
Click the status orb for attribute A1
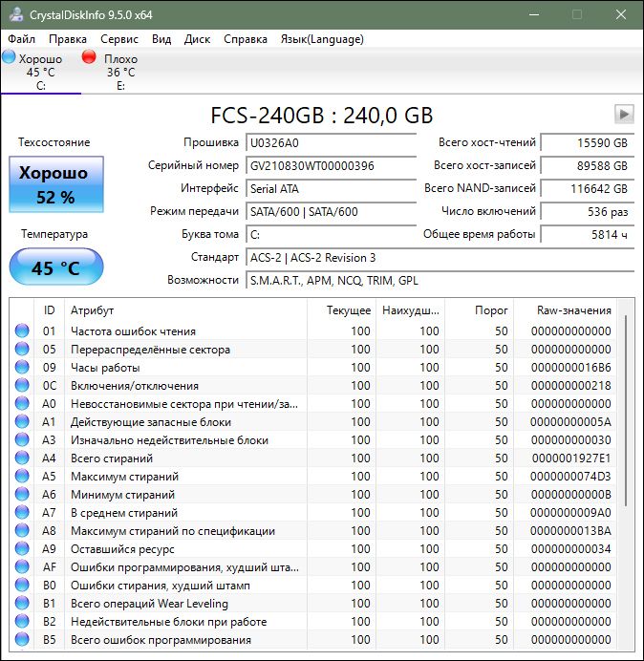click(x=22, y=421)
